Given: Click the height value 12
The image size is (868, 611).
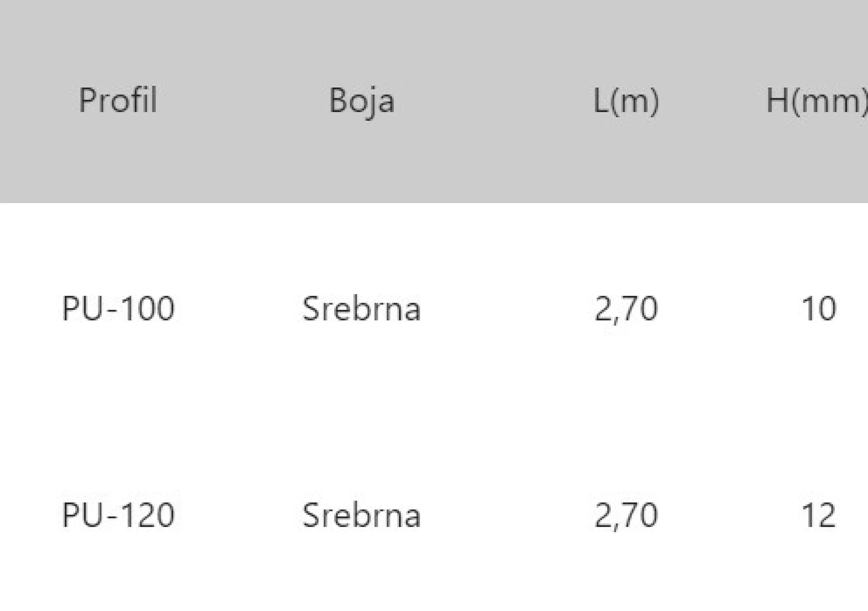Looking at the screenshot, I should pyautogui.click(x=819, y=515).
